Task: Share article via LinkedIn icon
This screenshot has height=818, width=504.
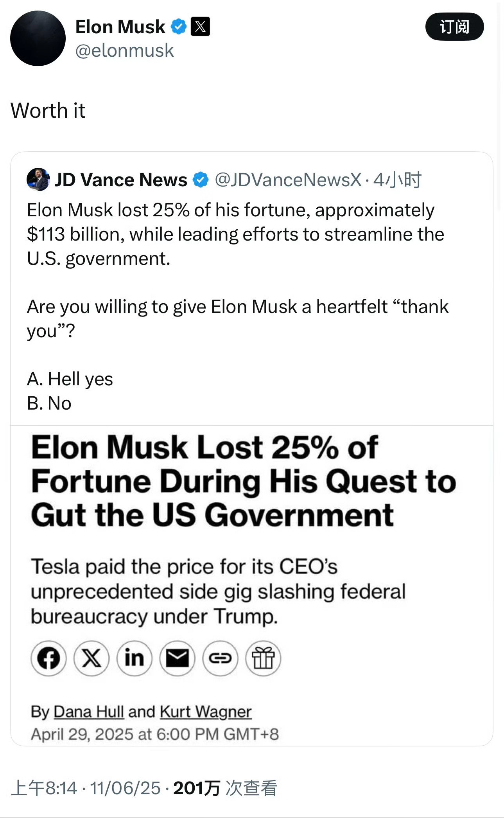Action: pos(135,658)
